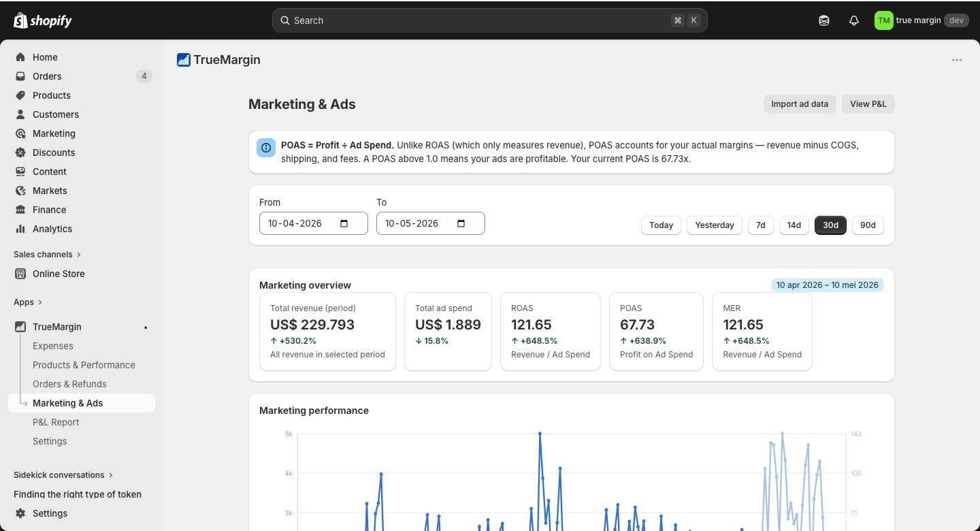Screen dimensions: 980x531
Task: Click the info icon in POAS banner
Action: (266, 148)
